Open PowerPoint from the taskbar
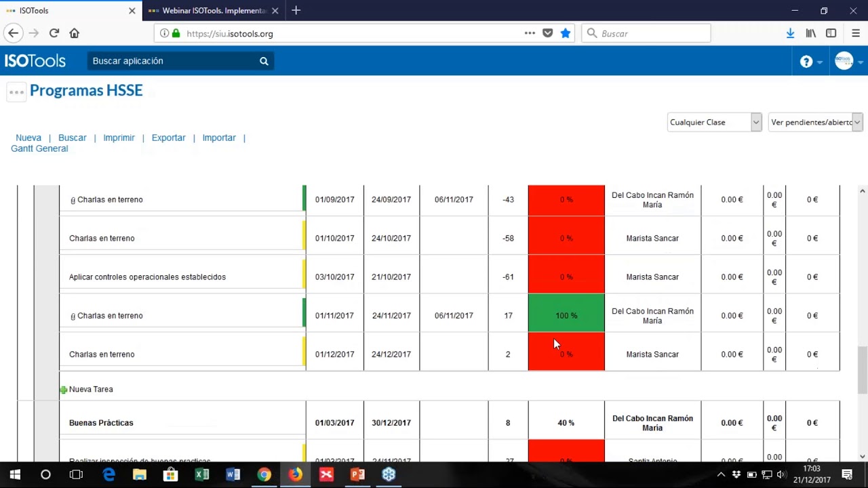The height and width of the screenshot is (488, 868). point(357,474)
